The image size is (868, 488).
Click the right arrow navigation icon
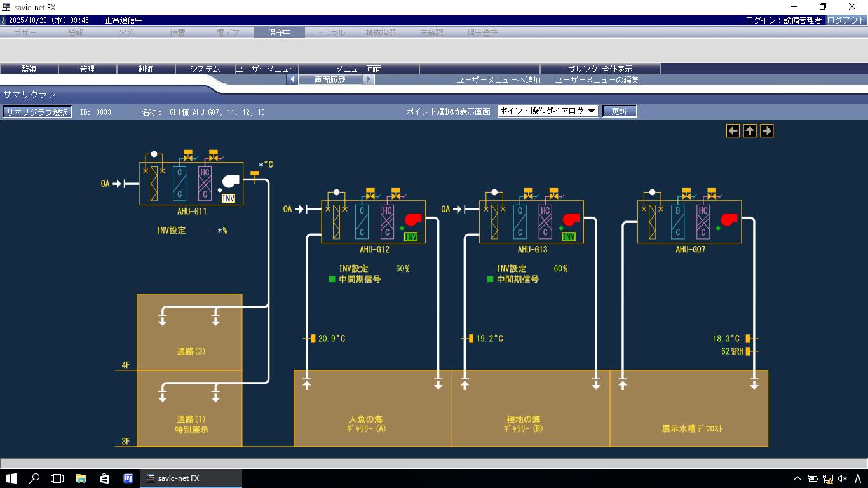point(767,131)
